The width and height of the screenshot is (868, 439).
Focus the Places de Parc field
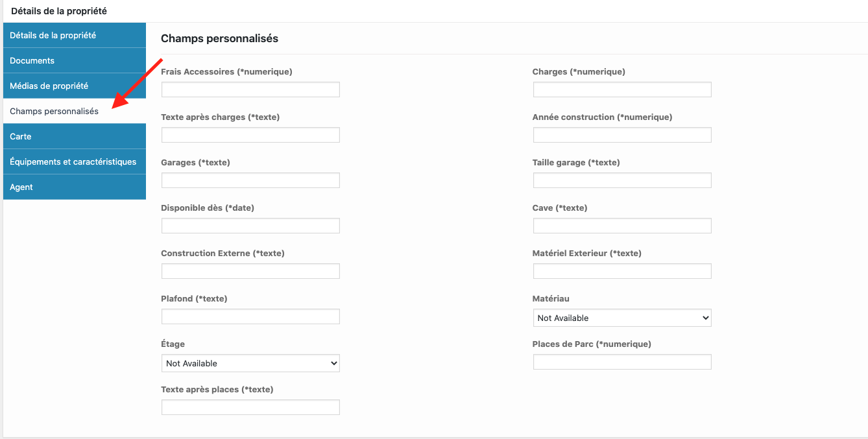point(622,362)
